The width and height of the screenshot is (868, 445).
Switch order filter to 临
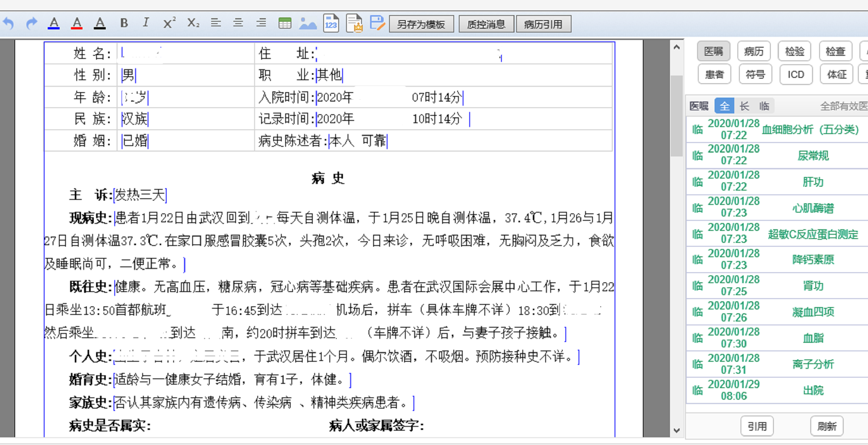coord(764,106)
